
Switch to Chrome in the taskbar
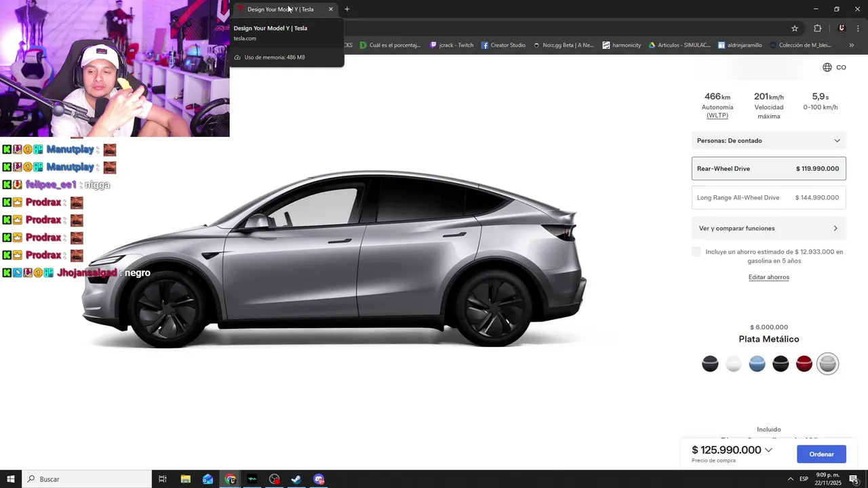[x=231, y=479]
